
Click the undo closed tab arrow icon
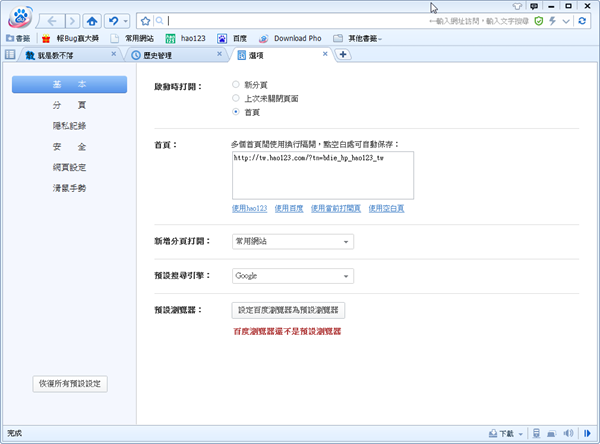point(114,20)
